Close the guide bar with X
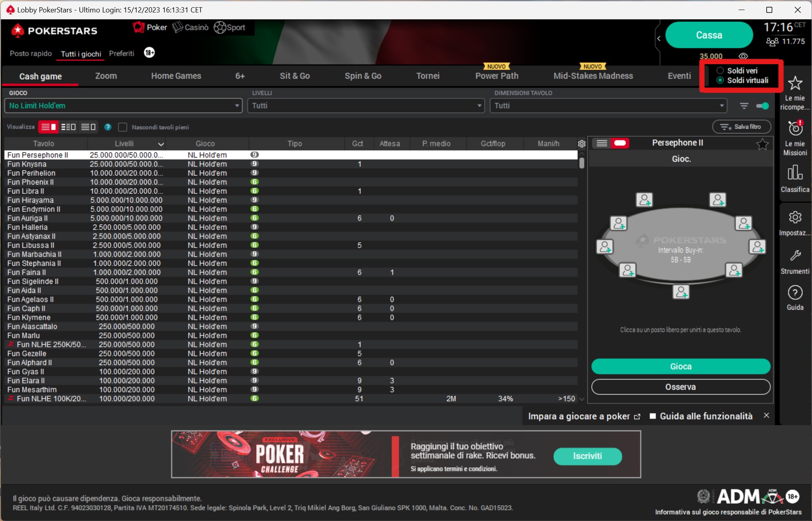The height and width of the screenshot is (521, 812). [766, 416]
